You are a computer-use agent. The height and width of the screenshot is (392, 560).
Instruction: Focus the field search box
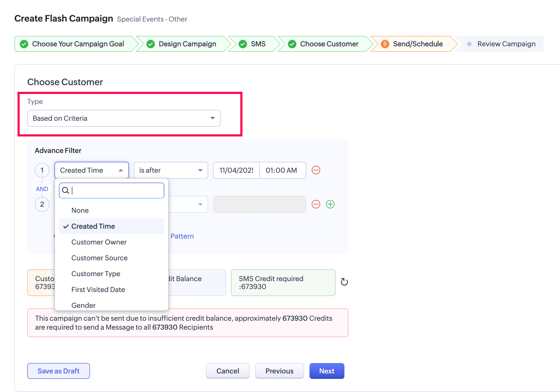(x=112, y=191)
